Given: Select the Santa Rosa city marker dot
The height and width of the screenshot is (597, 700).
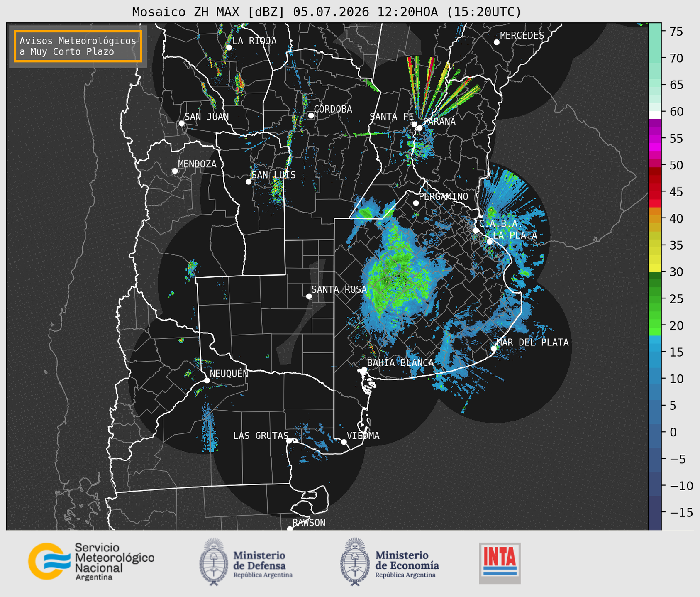Looking at the screenshot, I should [x=309, y=296].
